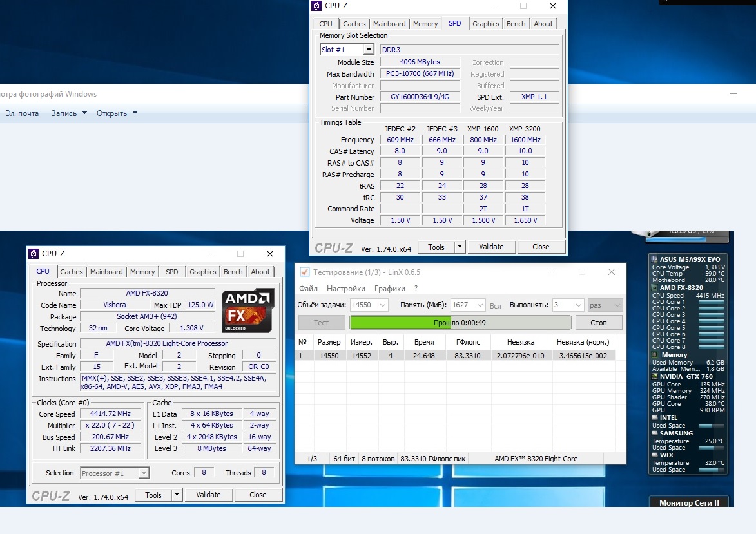Image resolution: width=756 pixels, height=534 pixels.
Task: Open Tools dropdown arrow in SPD CPU-Z window
Action: [x=460, y=247]
